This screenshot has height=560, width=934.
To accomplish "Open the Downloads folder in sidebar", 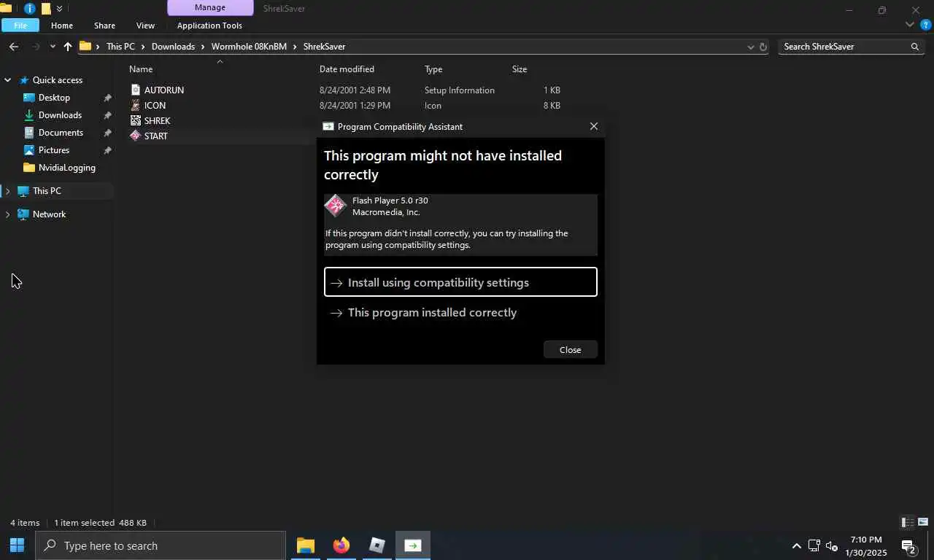I will click(x=60, y=115).
